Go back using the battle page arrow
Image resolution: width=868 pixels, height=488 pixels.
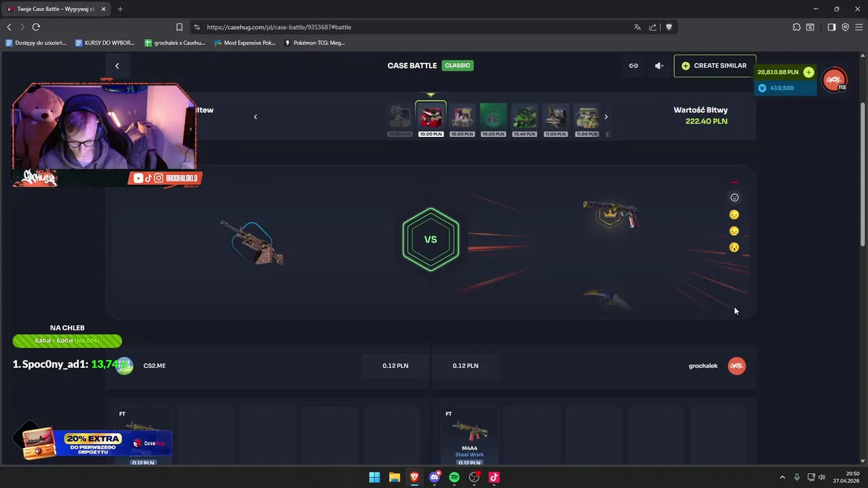117,66
